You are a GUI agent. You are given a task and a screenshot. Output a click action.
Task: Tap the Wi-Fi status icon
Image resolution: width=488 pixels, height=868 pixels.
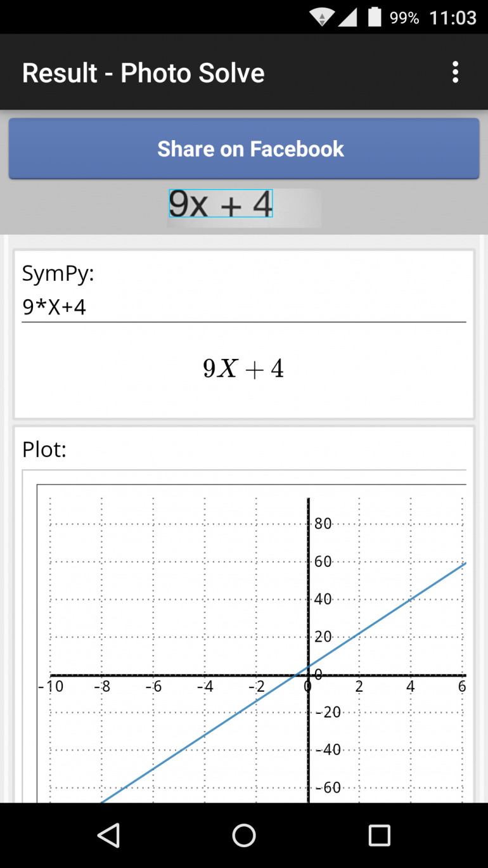tap(322, 17)
